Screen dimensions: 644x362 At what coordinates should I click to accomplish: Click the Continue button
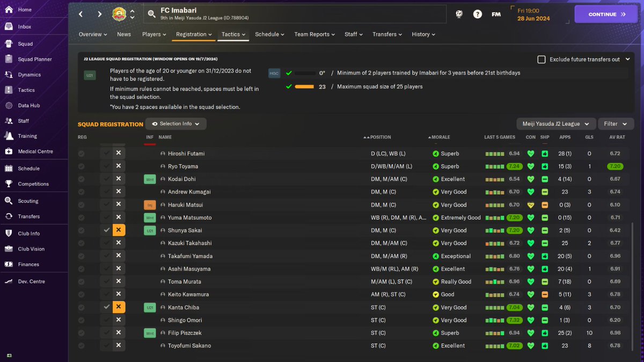point(607,14)
